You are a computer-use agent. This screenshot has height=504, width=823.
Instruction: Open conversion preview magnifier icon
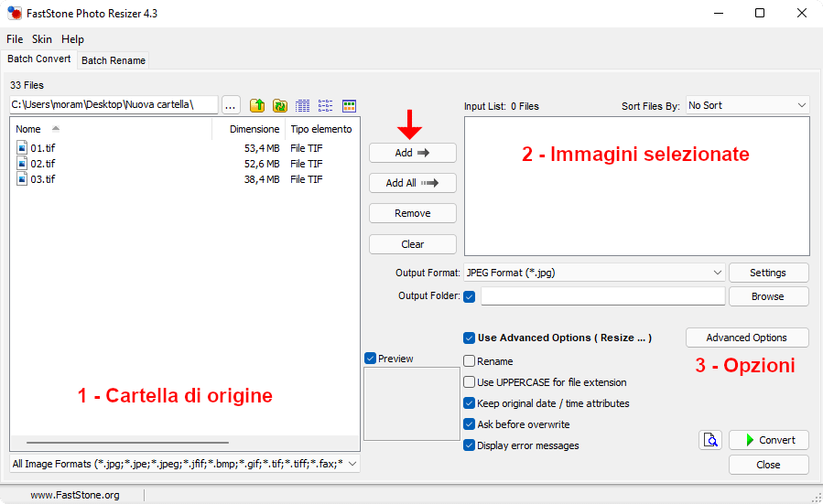click(x=710, y=439)
